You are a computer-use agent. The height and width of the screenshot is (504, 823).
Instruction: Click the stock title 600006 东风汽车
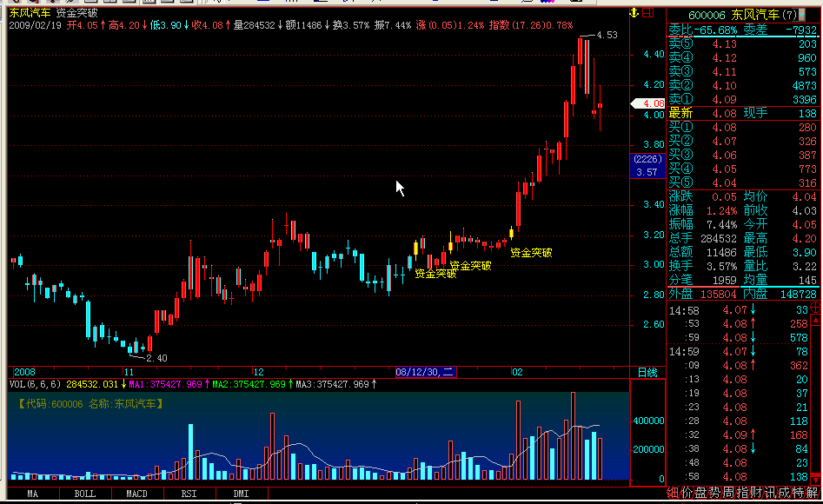733,16
